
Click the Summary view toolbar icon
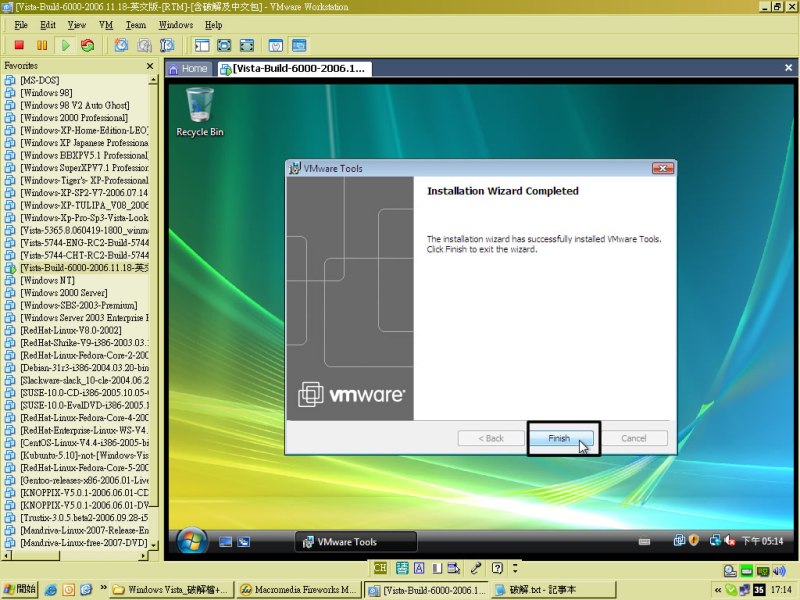[x=276, y=45]
